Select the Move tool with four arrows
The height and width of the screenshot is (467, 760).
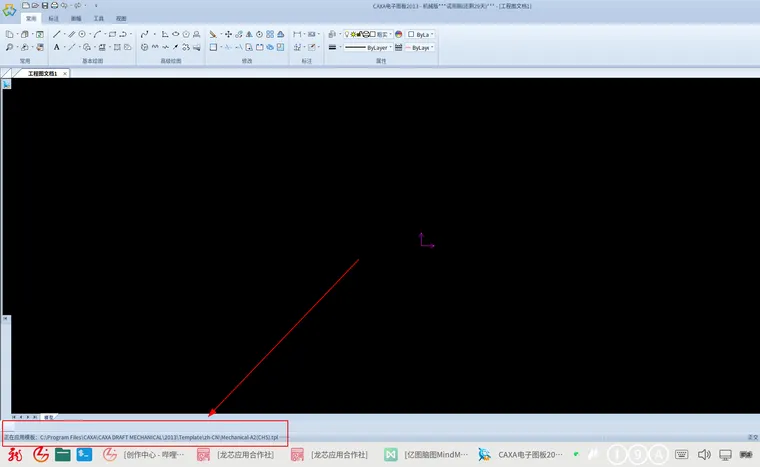[228, 34]
